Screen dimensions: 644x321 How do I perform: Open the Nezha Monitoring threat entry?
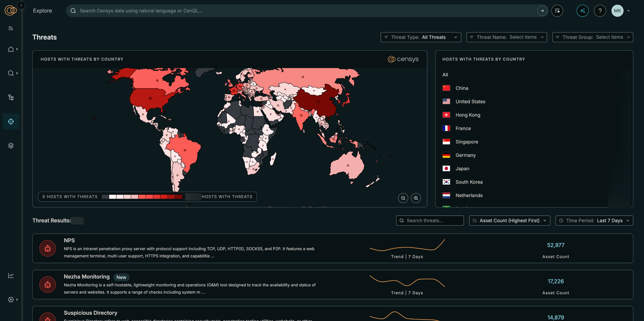pyautogui.click(x=87, y=277)
